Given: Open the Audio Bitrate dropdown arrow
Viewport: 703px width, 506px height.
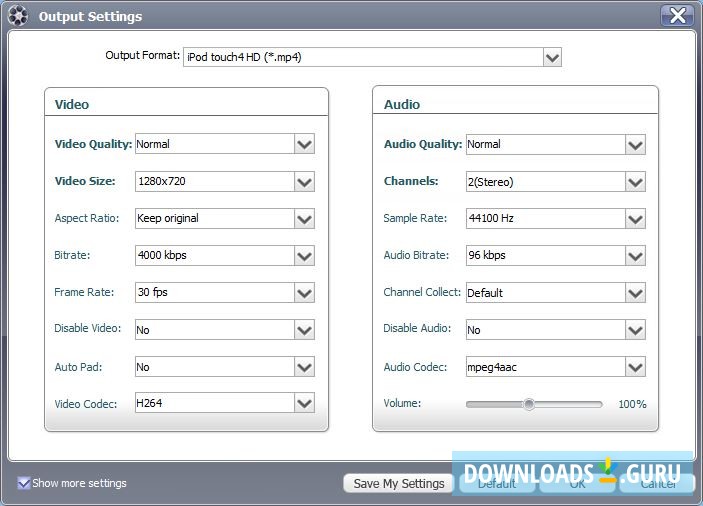Looking at the screenshot, I should 635,256.
